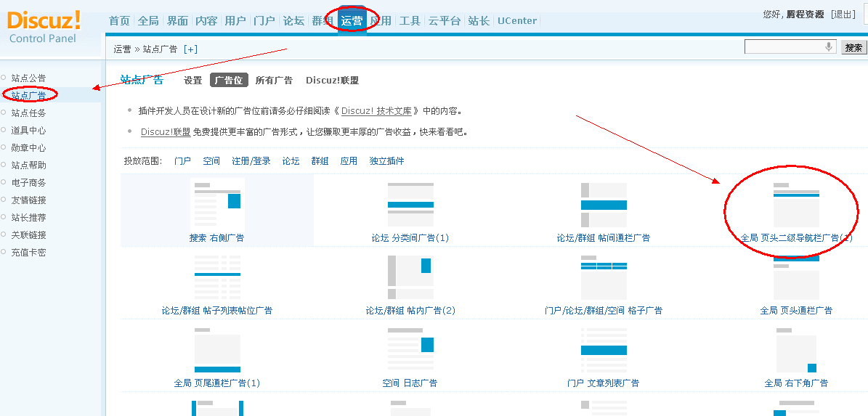Image resolution: width=868 pixels, height=416 pixels.
Task: Open 站点公告 in the sidebar
Action: tap(28, 78)
